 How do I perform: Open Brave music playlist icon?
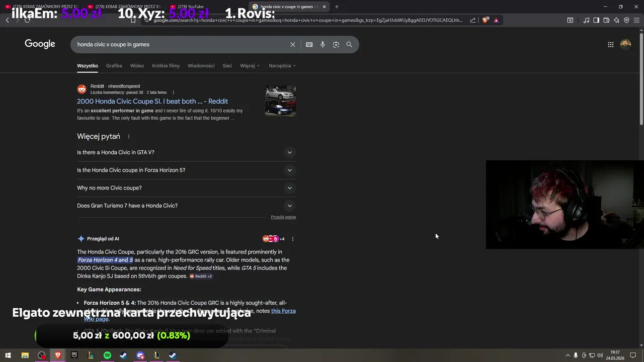coord(586,20)
